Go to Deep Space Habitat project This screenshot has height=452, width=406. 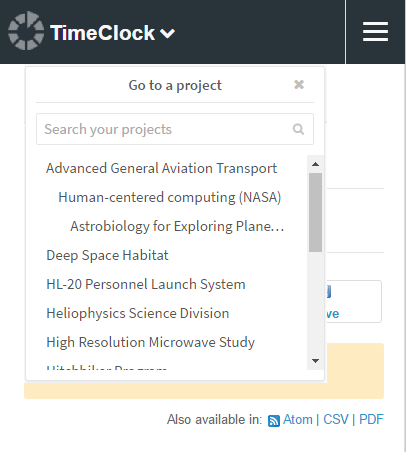pyautogui.click(x=107, y=255)
